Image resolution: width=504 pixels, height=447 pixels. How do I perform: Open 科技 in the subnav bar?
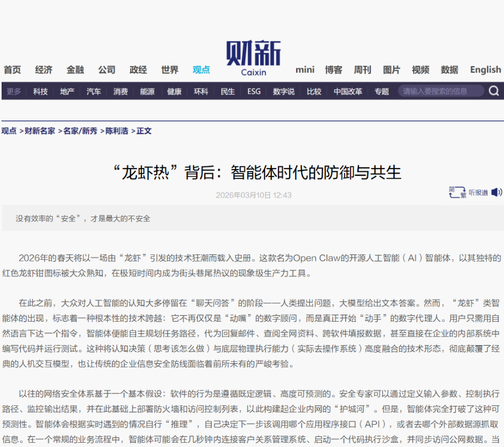[41, 92]
